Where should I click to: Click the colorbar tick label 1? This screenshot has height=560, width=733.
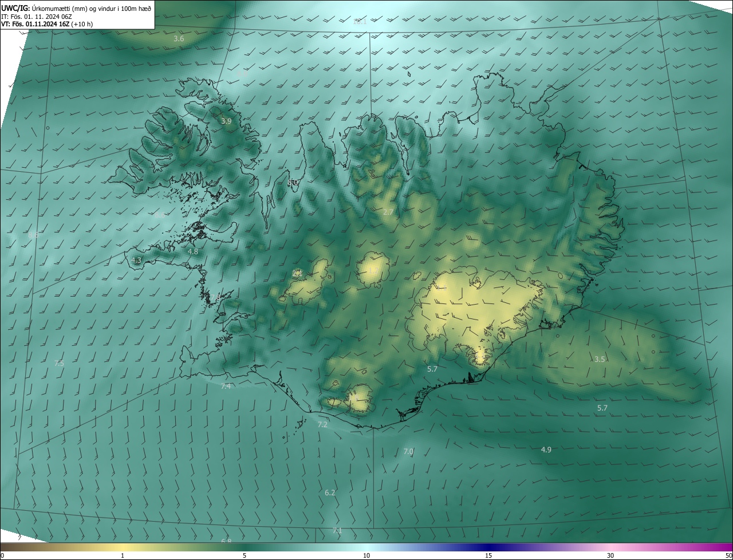click(x=123, y=556)
